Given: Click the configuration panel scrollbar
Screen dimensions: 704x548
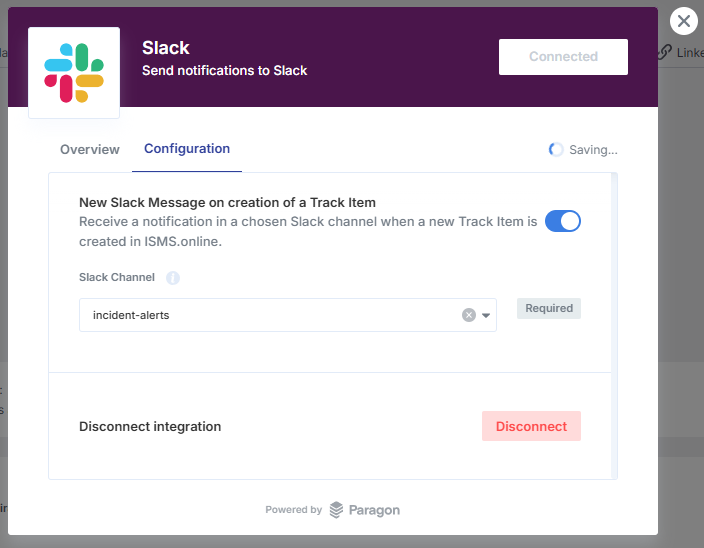Looking at the screenshot, I should click(614, 326).
